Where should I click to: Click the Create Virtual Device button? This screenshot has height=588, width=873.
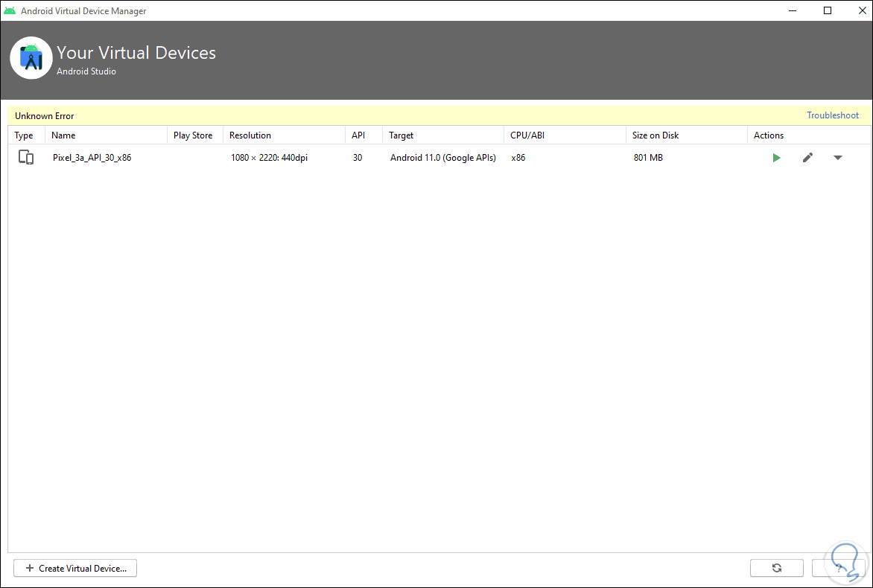[75, 568]
